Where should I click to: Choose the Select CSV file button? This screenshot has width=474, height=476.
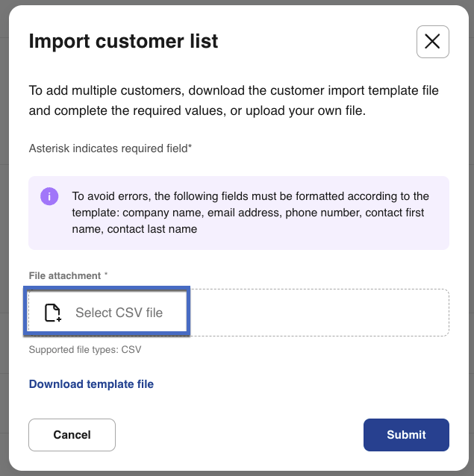click(x=107, y=313)
